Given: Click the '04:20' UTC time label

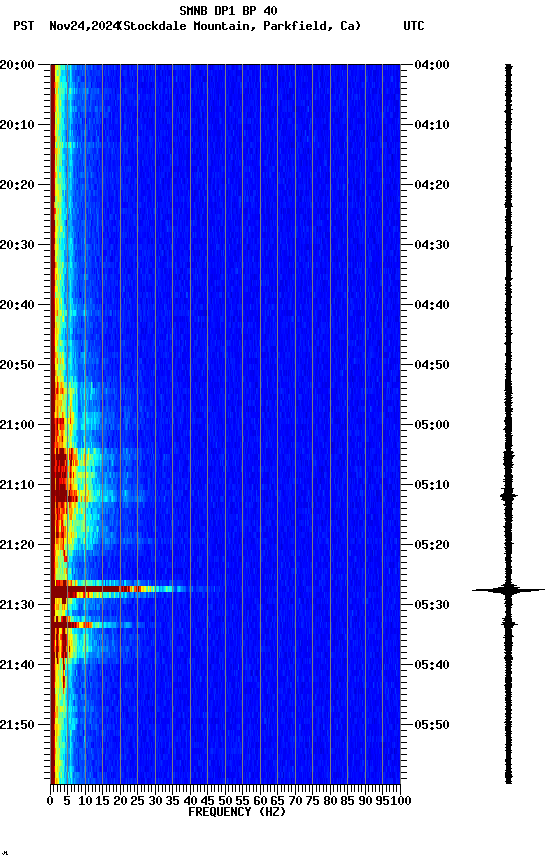Looking at the screenshot, I should [432, 185].
